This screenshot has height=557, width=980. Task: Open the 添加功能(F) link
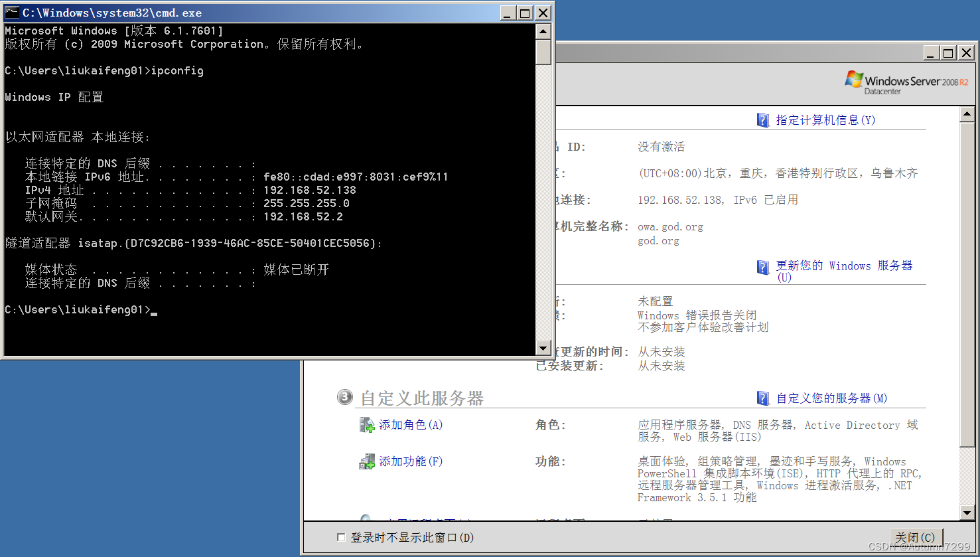click(410, 461)
